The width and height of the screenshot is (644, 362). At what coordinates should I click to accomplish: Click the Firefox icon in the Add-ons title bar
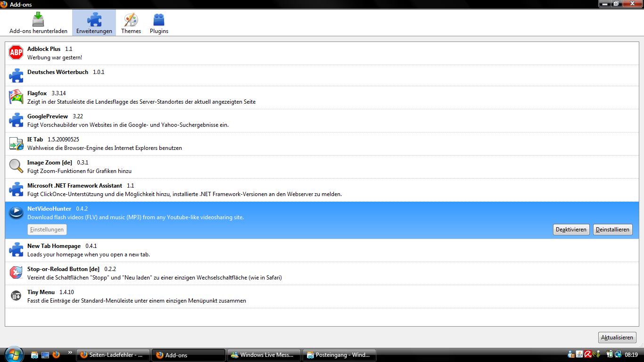click(4, 4)
